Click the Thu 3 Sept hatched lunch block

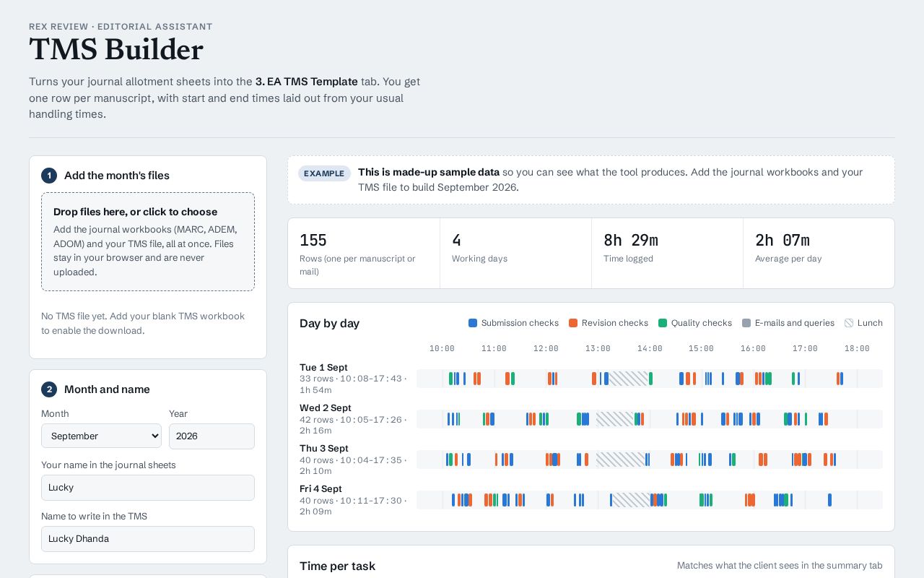[620, 460]
